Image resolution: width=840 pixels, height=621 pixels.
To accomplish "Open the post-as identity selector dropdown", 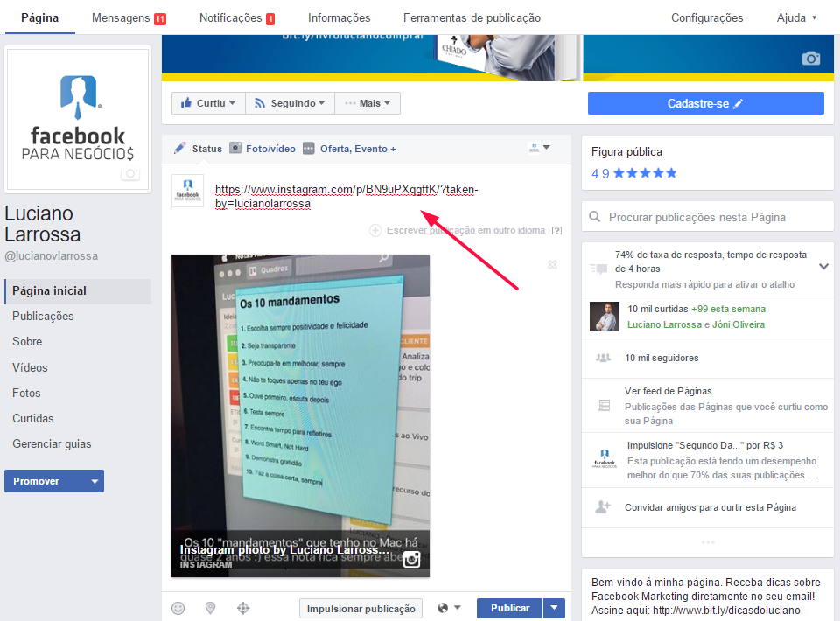I will (x=540, y=147).
